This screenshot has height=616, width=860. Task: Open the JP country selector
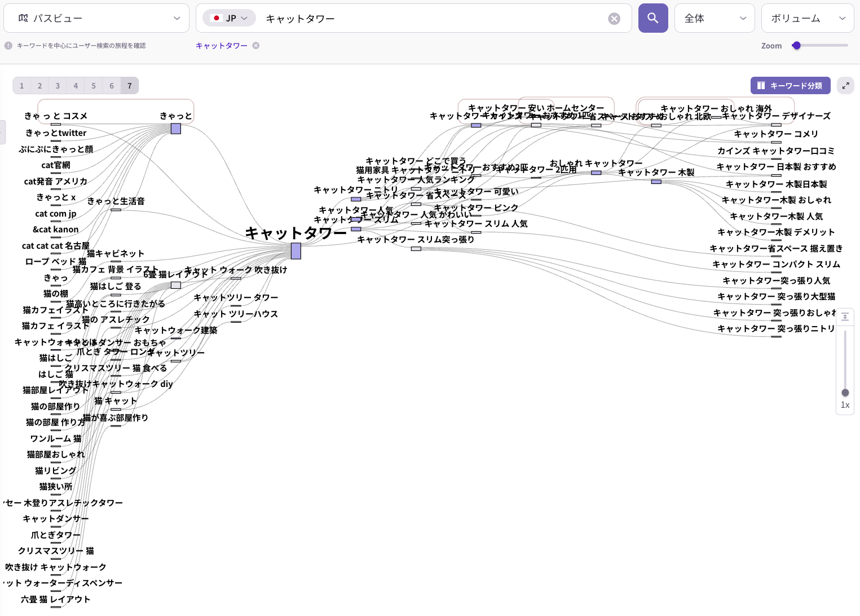229,19
